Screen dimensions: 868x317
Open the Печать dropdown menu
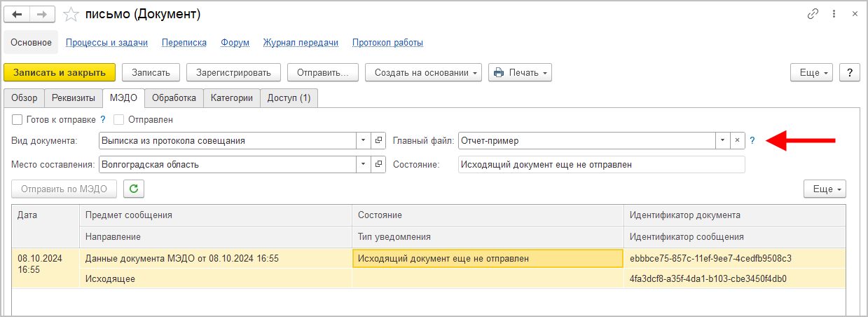coord(520,72)
